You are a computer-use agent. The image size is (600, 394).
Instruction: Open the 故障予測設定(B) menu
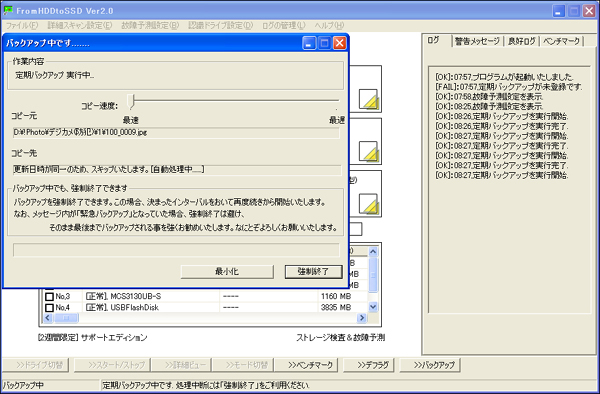coord(150,26)
